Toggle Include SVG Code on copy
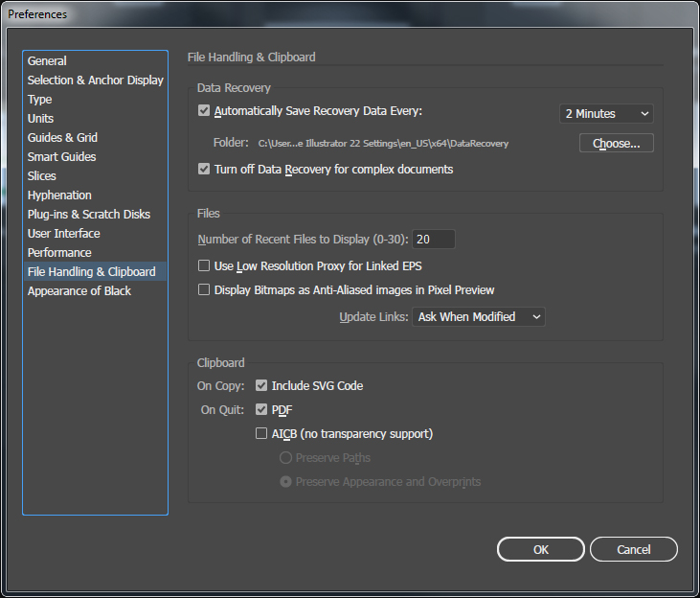Image resolution: width=700 pixels, height=598 pixels. point(261,385)
